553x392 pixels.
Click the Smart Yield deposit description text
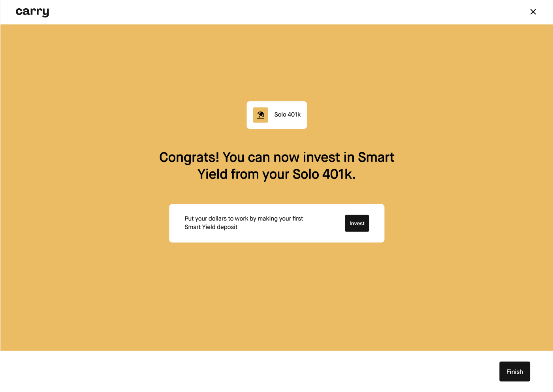[x=244, y=223]
